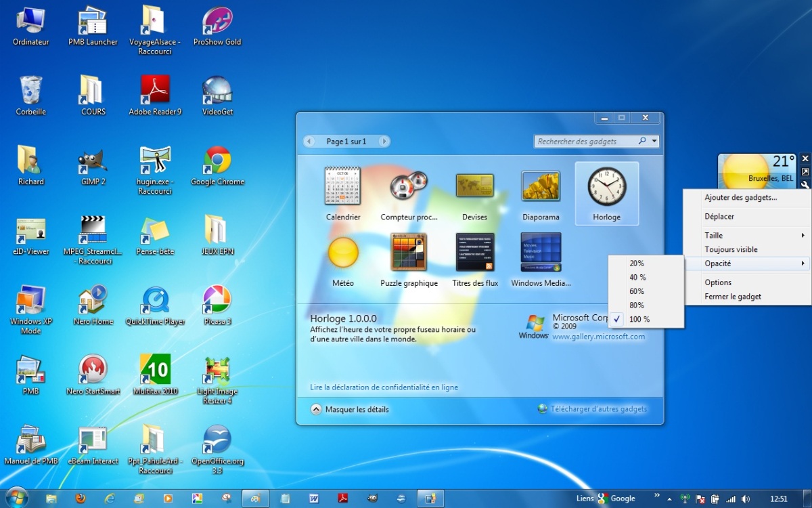Expand the Taille submenu

click(747, 235)
